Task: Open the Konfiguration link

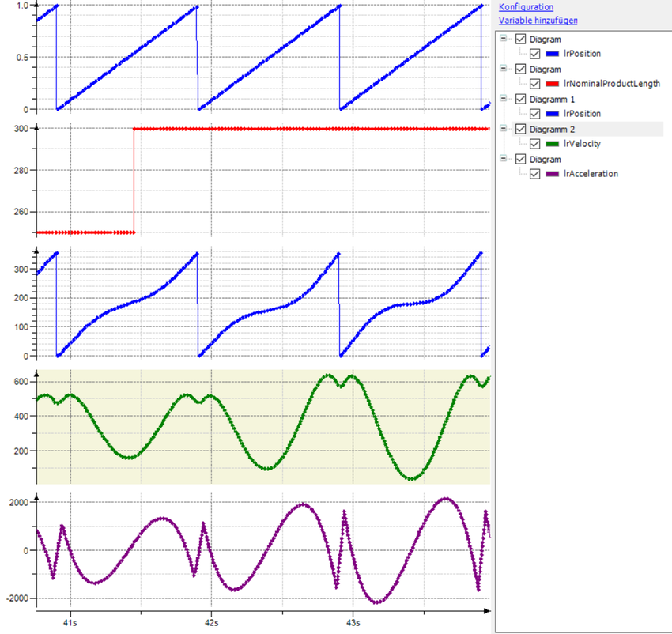Action: click(526, 6)
